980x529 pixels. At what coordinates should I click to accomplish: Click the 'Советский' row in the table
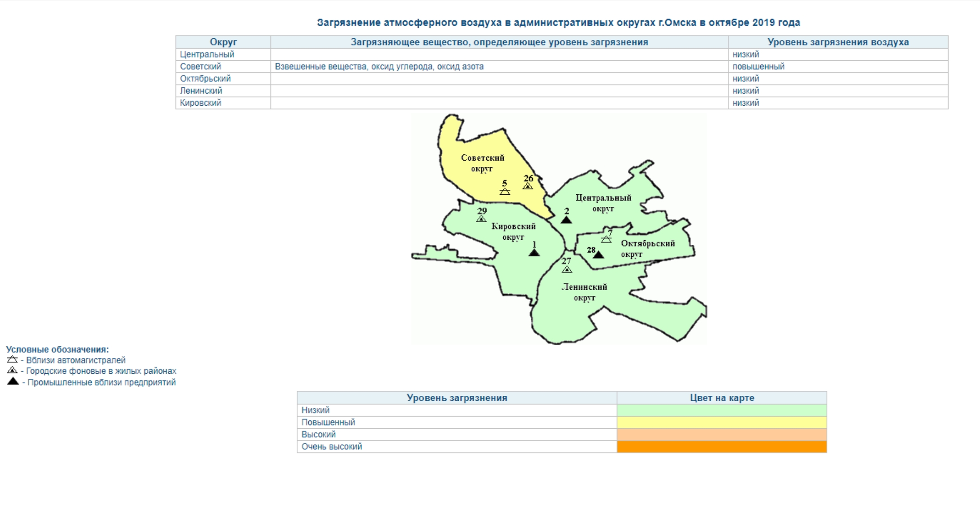point(201,67)
